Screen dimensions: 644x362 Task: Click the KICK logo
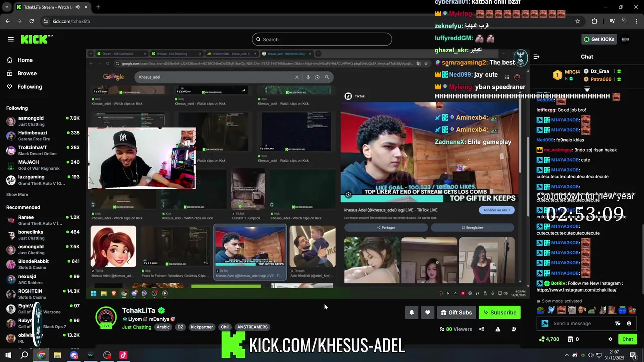pyautogui.click(x=37, y=39)
